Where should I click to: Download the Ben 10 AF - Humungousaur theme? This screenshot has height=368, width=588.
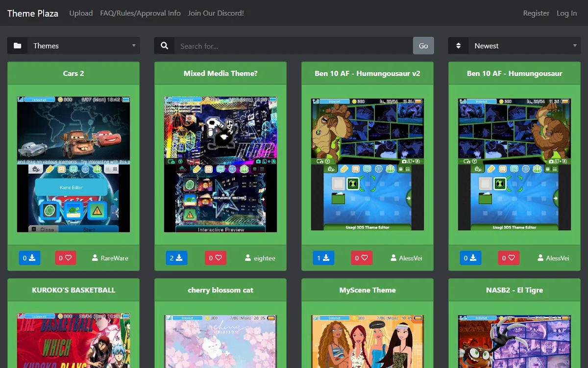coord(470,258)
